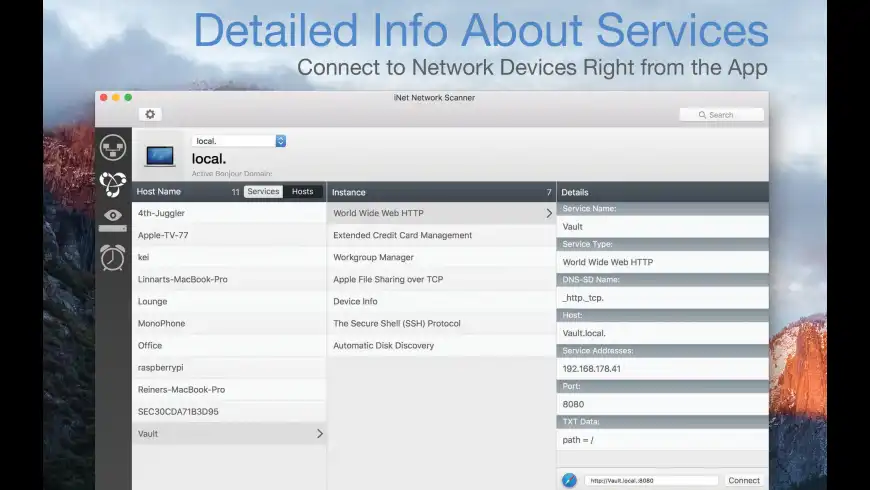Select the Lounge host
Viewport: 870px width, 490px height.
click(229, 301)
